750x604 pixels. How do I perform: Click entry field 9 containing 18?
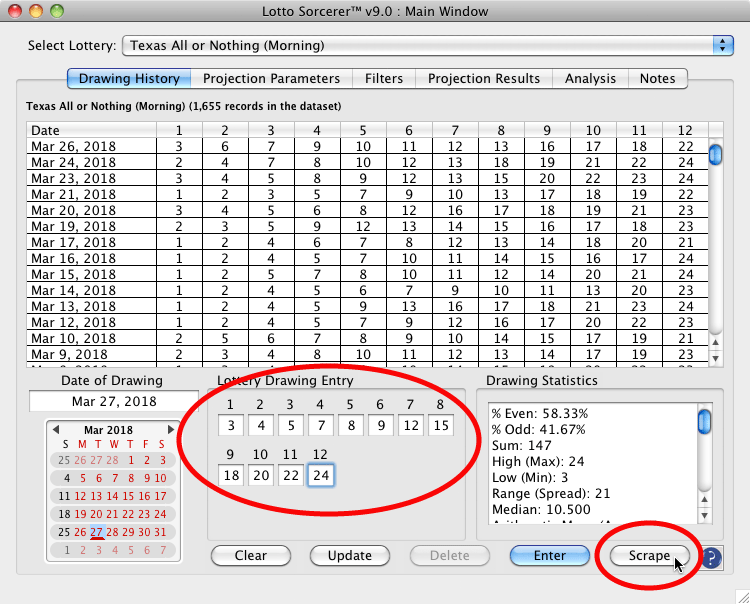231,475
